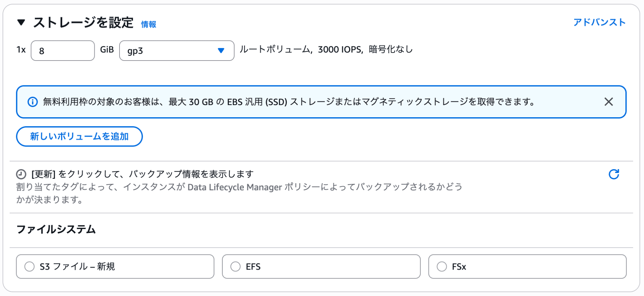644x296 pixels.
Task: Switch to アドバンスト storage view
Action: [x=599, y=22]
